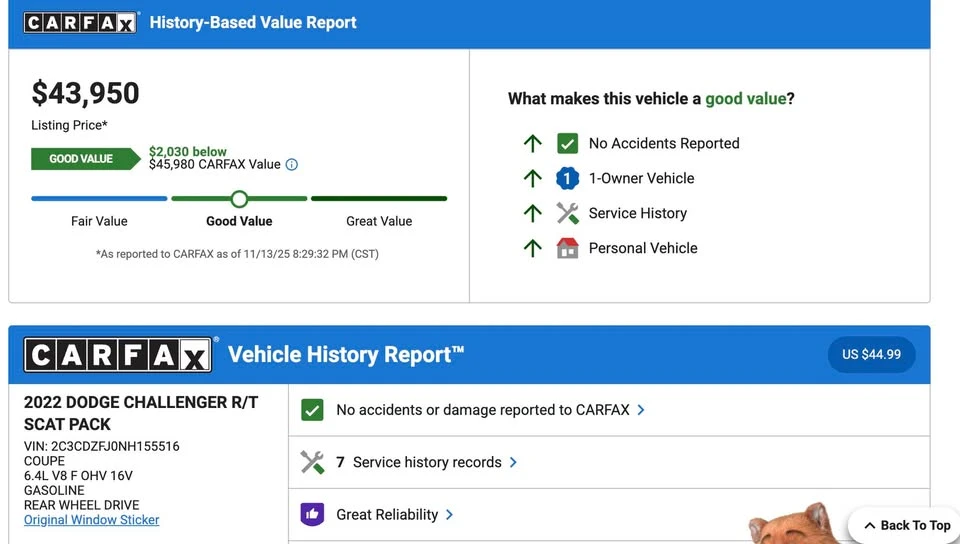Click the $45,980 CARFAX Value text
This screenshot has height=544, width=960.
point(215,165)
